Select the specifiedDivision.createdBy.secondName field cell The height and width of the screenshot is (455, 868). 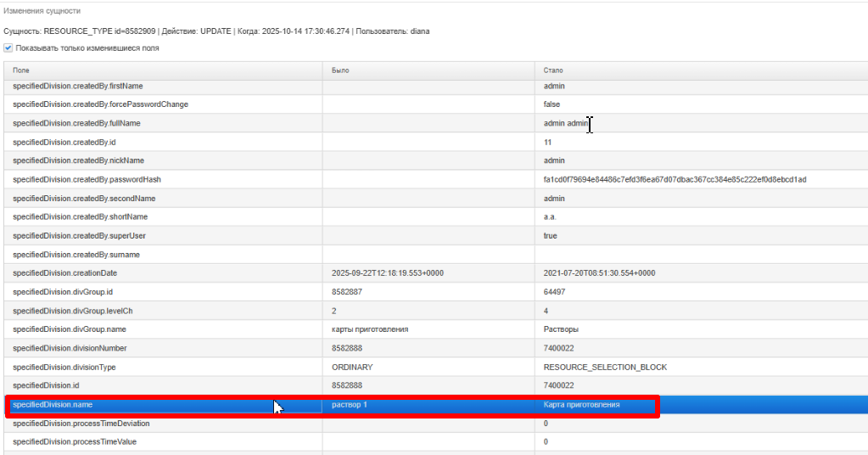pyautogui.click(x=163, y=198)
